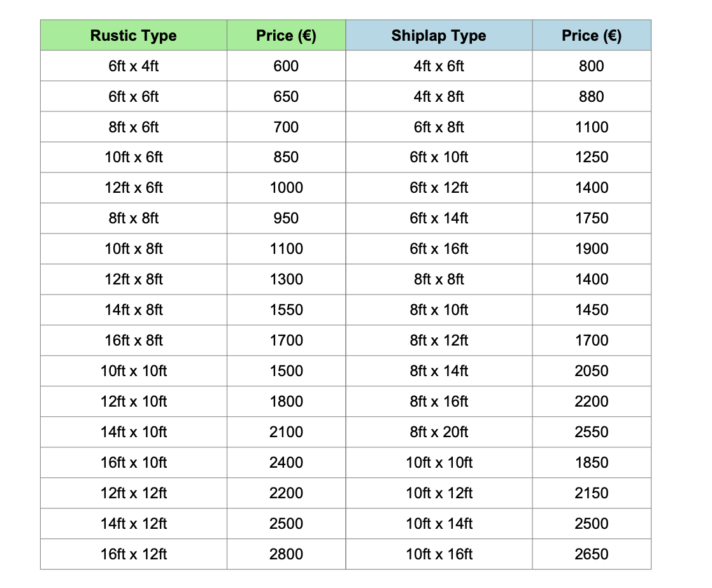The image size is (712, 588).
Task: Click the blue Price (€) header
Action: point(592,36)
